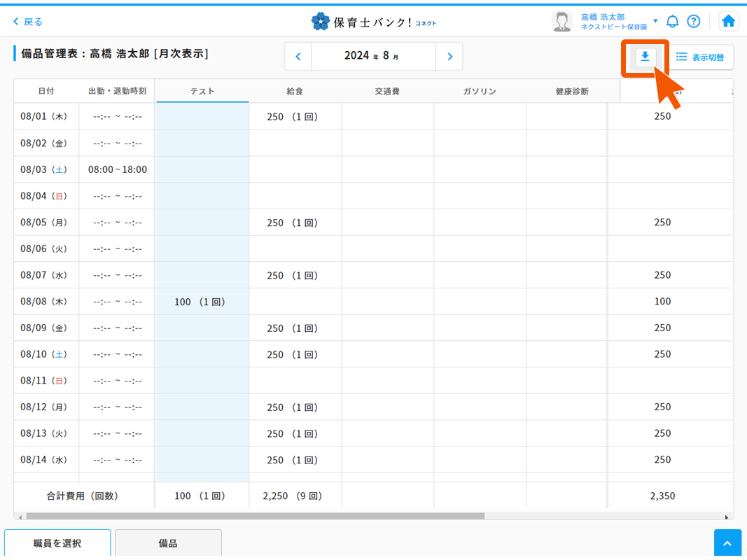Open the notification bell
This screenshot has height=560, width=747.
tap(672, 21)
